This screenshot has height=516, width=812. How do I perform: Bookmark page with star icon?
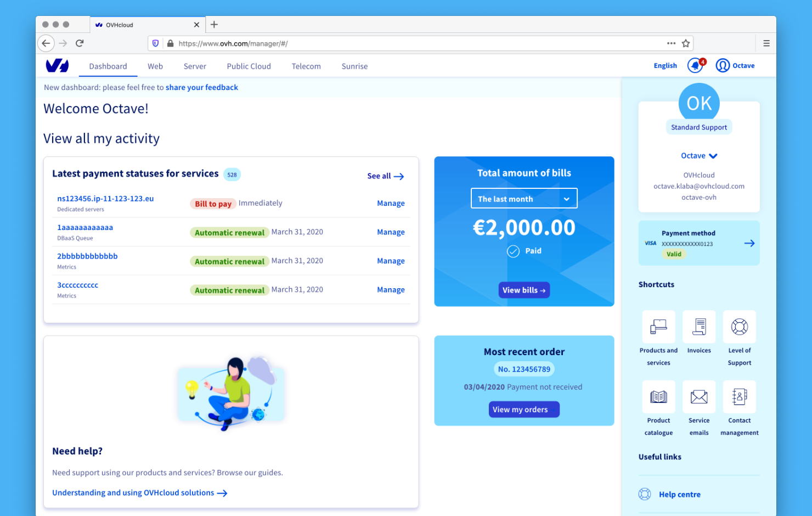tap(685, 43)
